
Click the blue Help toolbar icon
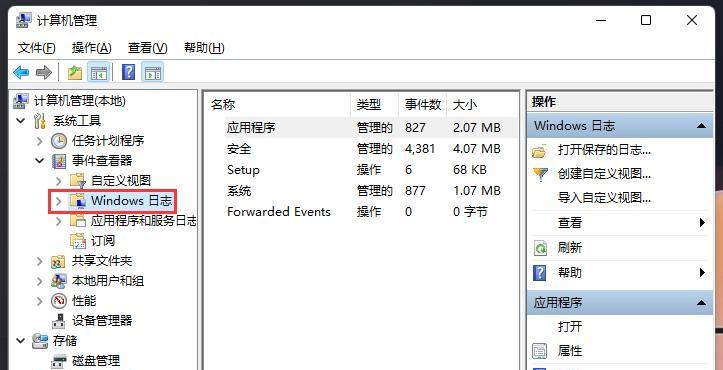click(128, 72)
